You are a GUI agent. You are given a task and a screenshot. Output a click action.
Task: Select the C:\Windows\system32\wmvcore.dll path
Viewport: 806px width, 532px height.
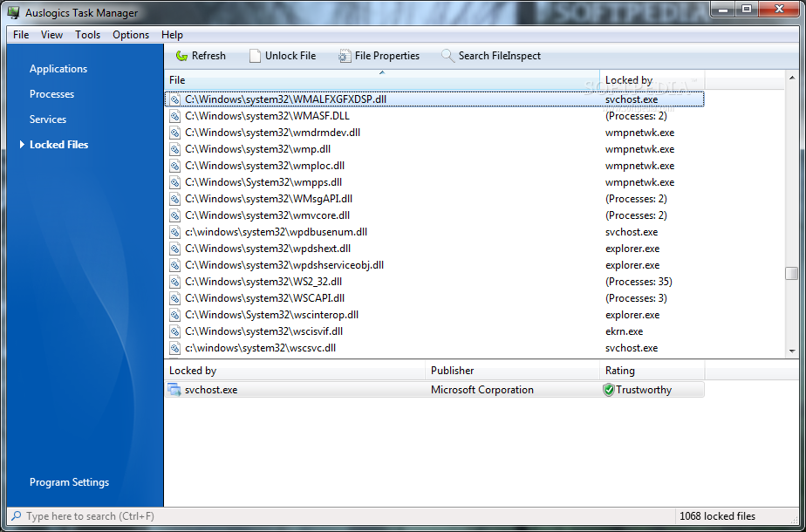pyautogui.click(x=267, y=215)
